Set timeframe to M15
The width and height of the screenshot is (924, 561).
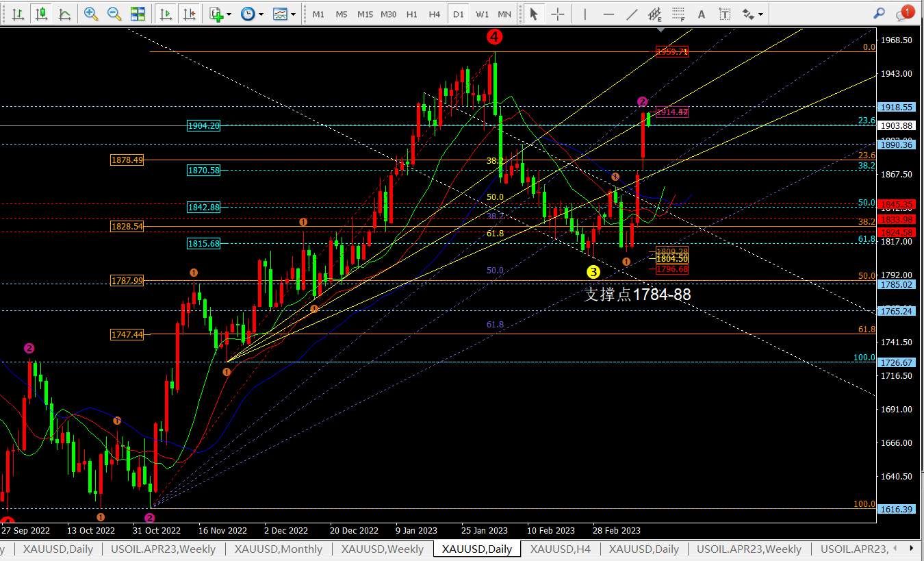tap(365, 14)
